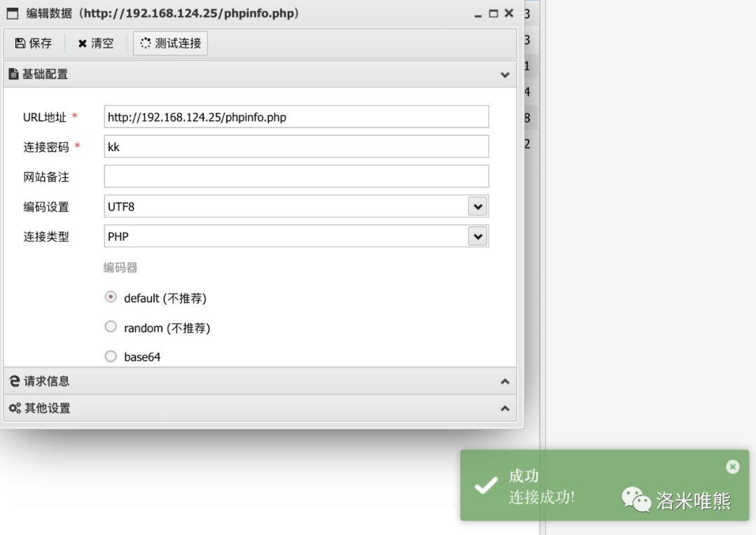The width and height of the screenshot is (756, 535).
Task: Open the 编码设置 UTF8 dropdown
Action: point(477,207)
